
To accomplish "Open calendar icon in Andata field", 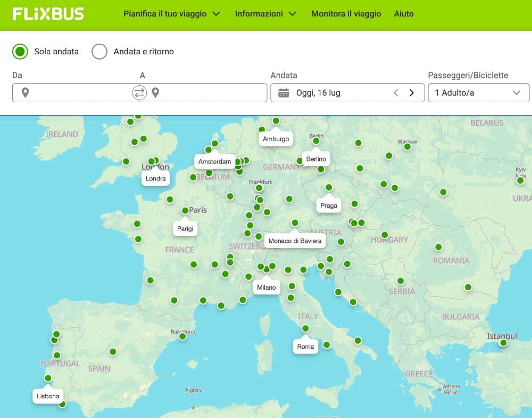I will [x=284, y=93].
